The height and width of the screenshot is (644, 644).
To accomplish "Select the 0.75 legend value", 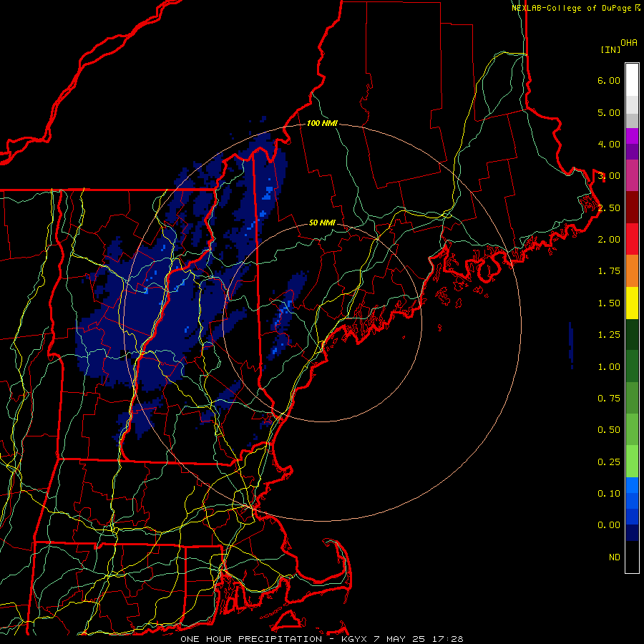I will point(609,399).
